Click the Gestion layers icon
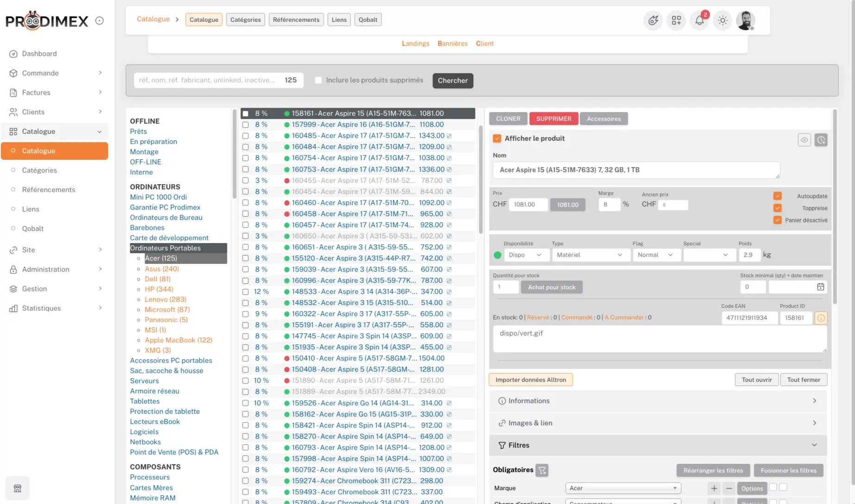Screen dimensions: 855x504 (13, 289)
